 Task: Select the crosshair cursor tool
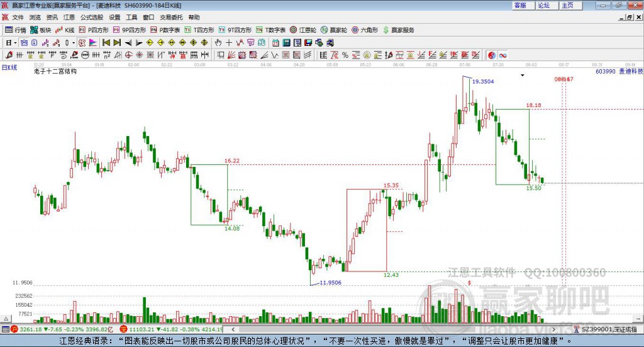(x=229, y=42)
